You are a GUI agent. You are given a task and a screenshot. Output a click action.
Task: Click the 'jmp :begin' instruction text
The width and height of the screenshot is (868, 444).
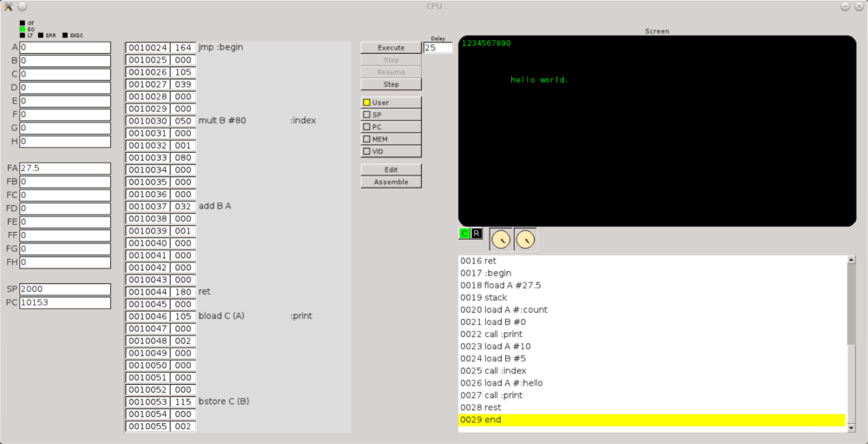coord(220,48)
